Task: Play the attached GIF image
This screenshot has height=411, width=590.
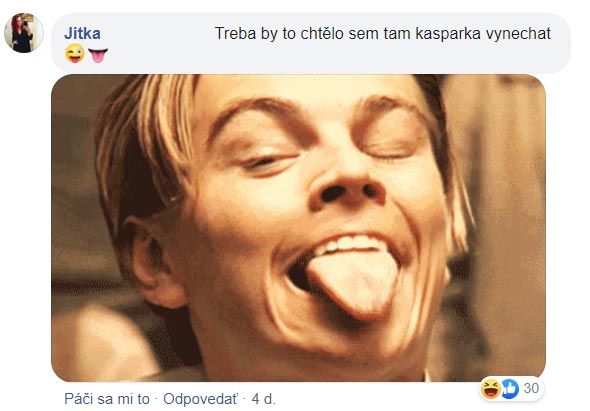Action: (x=298, y=228)
